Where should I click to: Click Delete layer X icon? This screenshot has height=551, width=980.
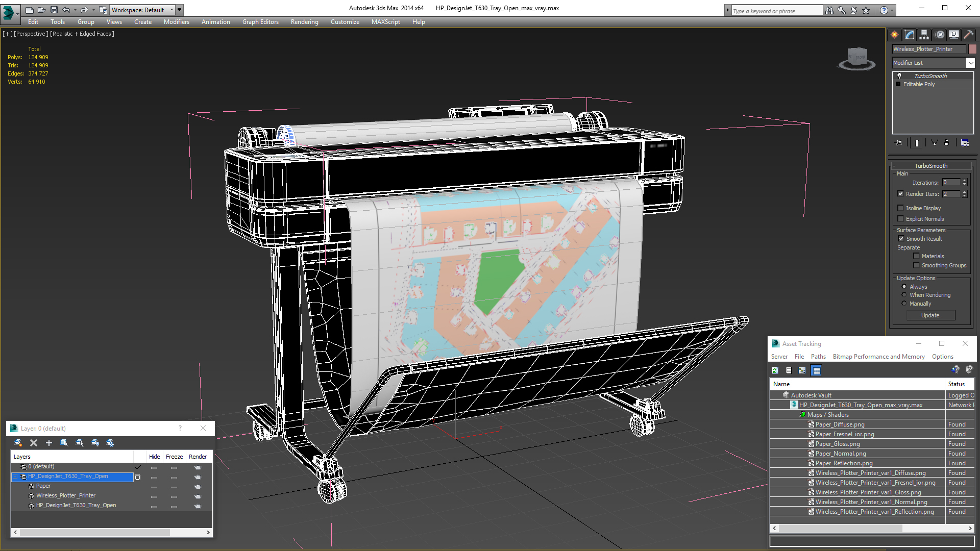click(34, 443)
